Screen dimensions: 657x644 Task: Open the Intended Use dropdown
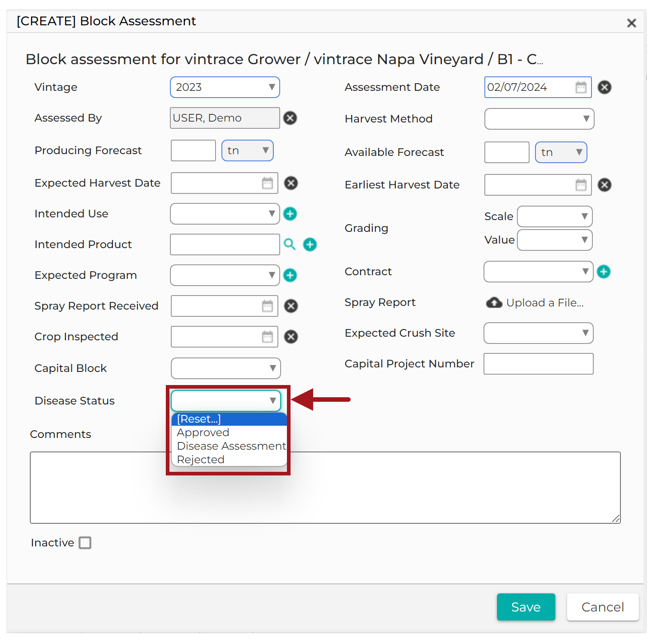[x=225, y=214]
